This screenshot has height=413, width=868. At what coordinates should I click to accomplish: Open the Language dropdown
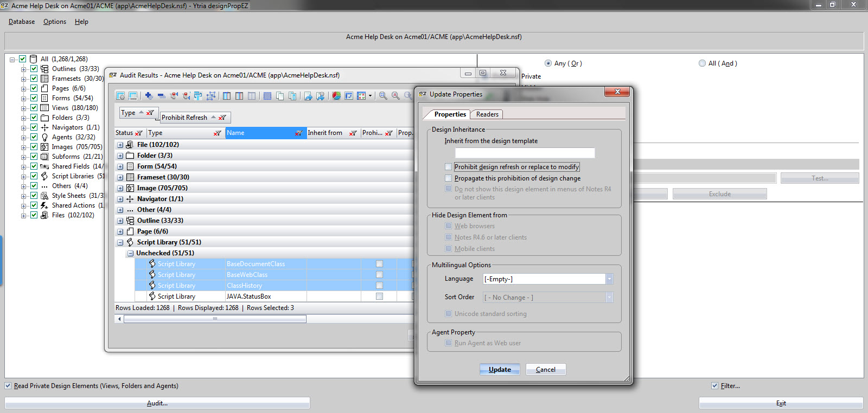(x=609, y=279)
